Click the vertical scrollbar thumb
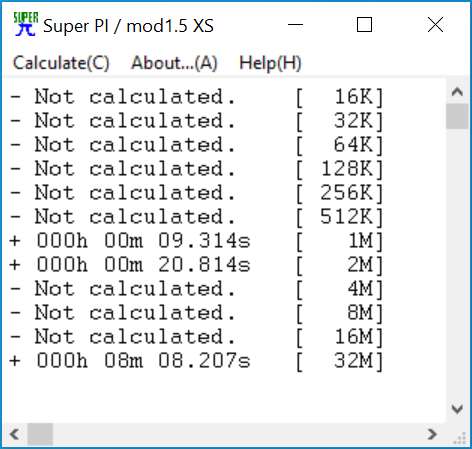 (457, 116)
